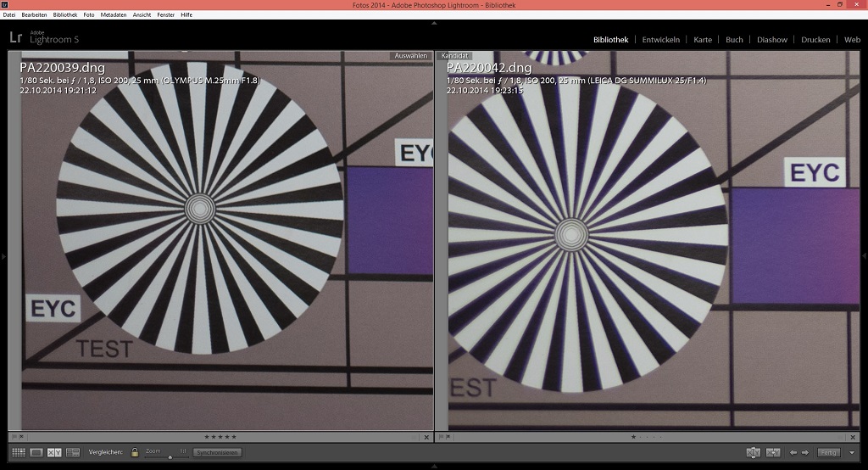Toggle the link focus lock icon

point(135,453)
